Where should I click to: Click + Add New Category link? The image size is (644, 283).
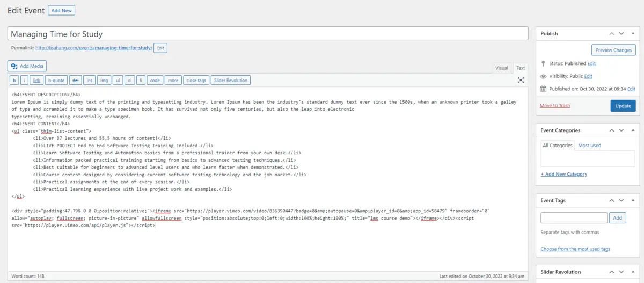[x=563, y=174]
